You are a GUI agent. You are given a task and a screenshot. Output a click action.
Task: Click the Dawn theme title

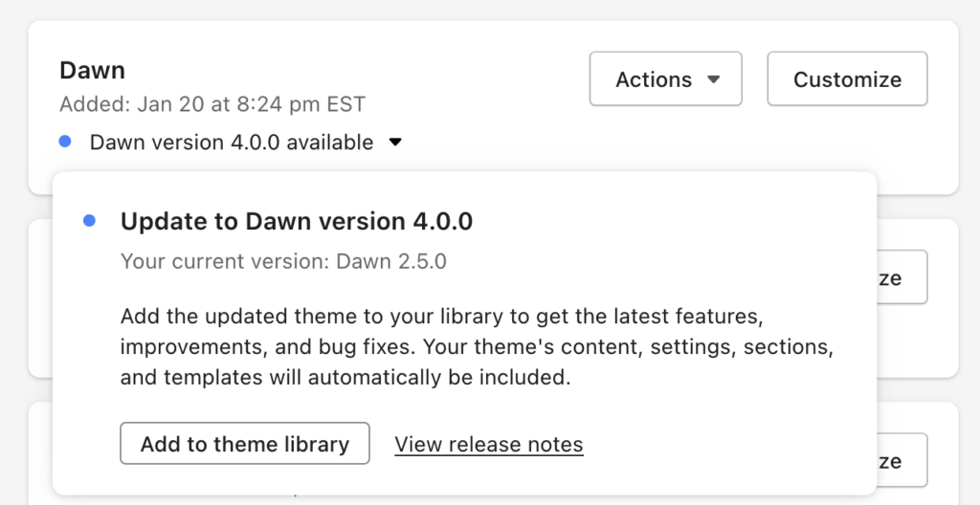click(x=92, y=70)
